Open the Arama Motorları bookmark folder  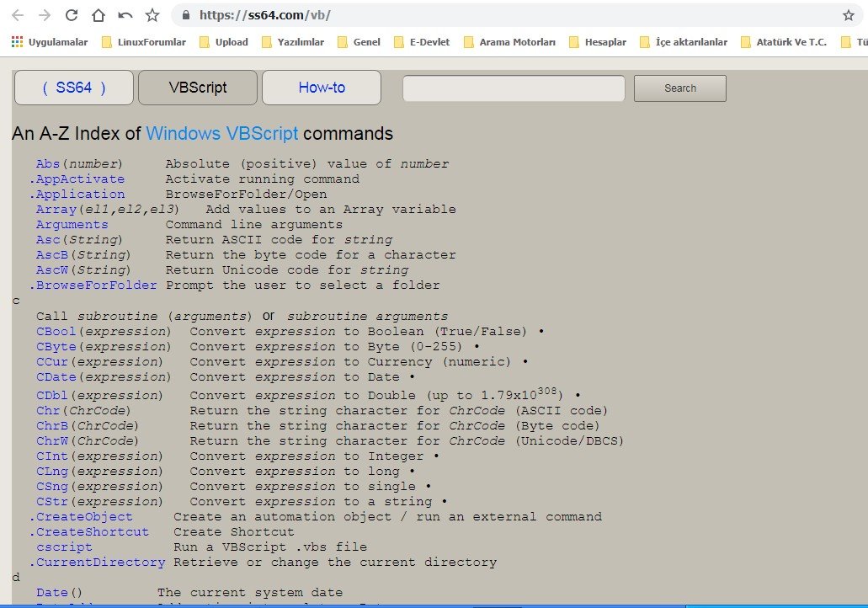tap(510, 42)
